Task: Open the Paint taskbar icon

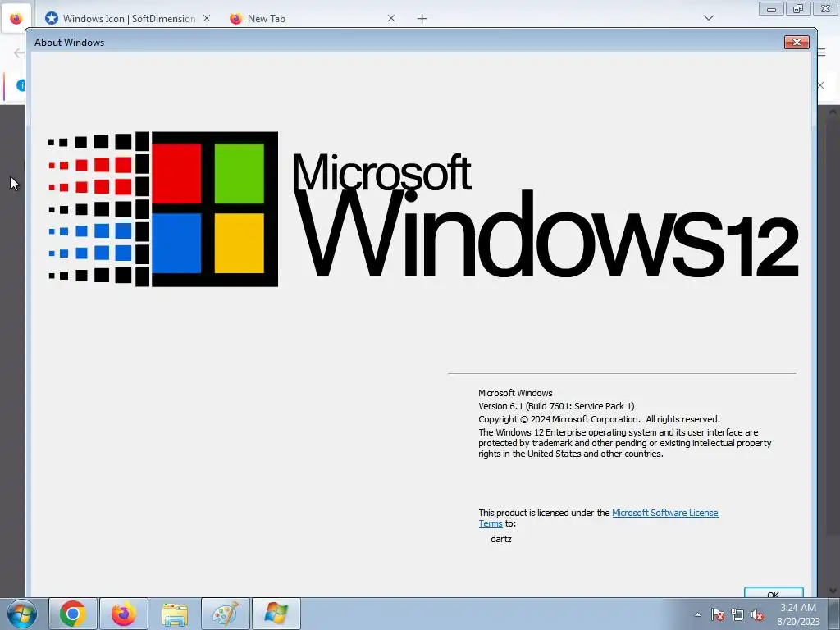Action: coord(225,614)
